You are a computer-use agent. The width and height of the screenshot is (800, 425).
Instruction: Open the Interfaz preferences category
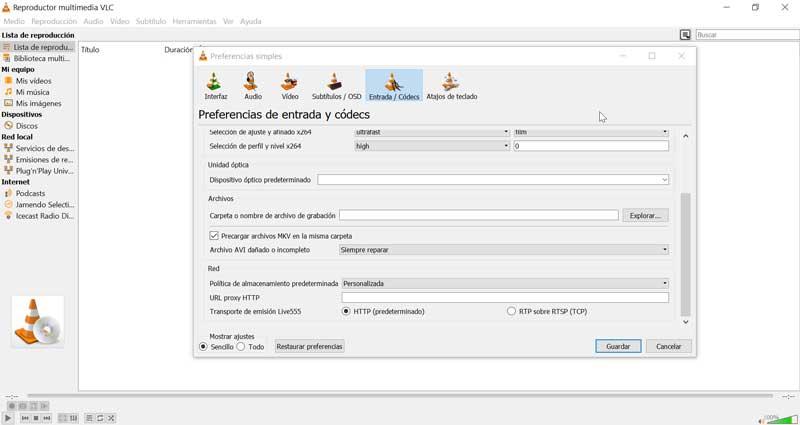click(x=216, y=85)
